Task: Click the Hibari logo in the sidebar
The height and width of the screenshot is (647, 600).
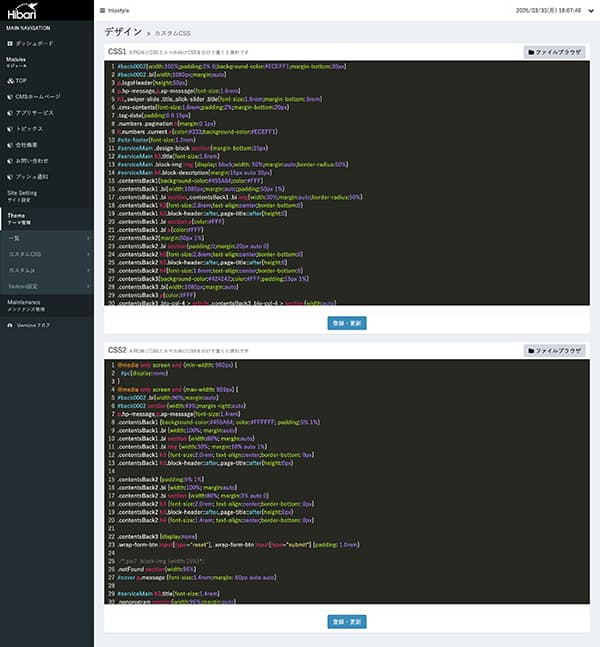Action: [22, 12]
